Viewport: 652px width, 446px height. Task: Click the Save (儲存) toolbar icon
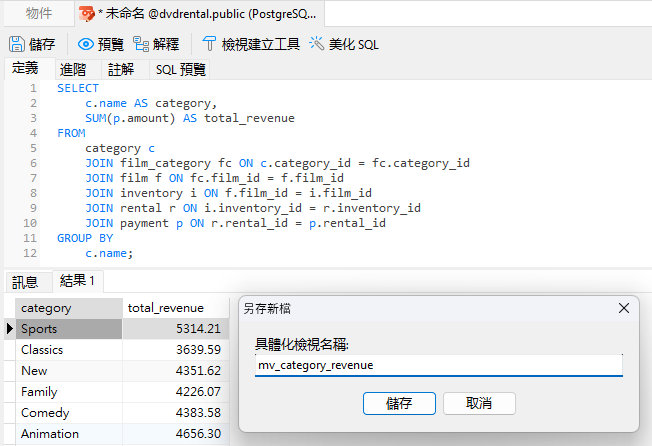(17, 44)
